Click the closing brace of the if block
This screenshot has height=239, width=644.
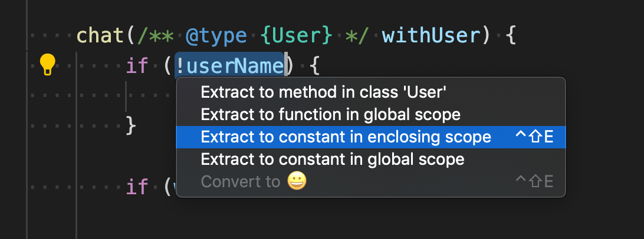(x=132, y=125)
